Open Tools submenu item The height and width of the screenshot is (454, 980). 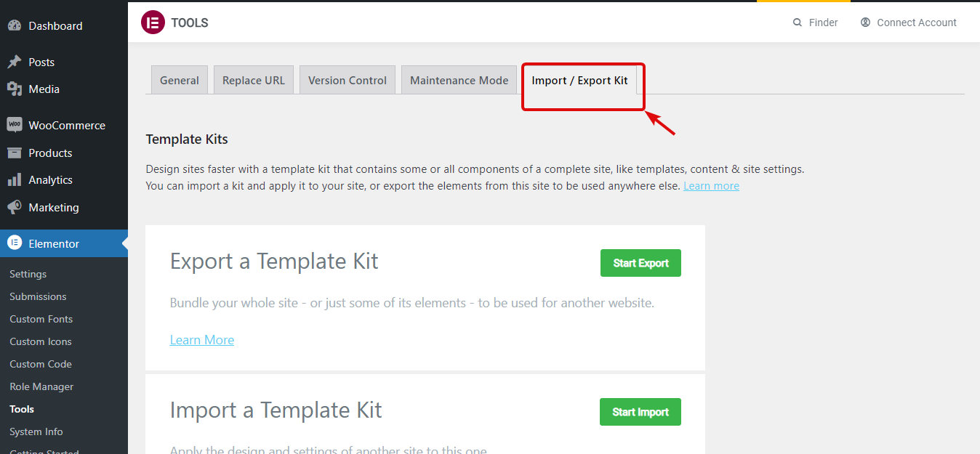coord(22,409)
